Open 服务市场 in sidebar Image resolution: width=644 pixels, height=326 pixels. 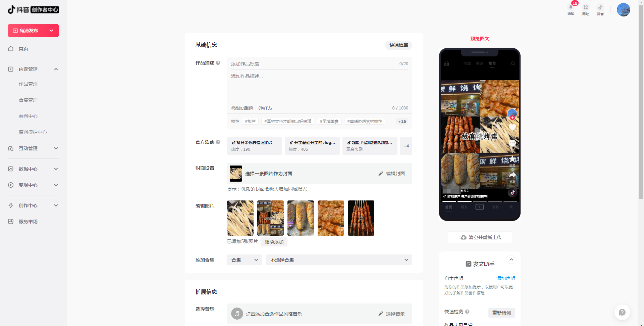coord(28,222)
